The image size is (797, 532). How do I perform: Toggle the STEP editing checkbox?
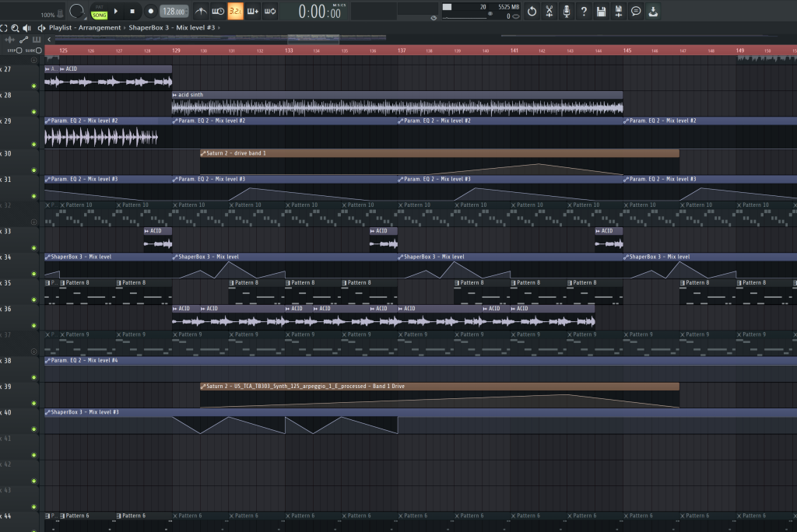pyautogui.click(x=19, y=51)
